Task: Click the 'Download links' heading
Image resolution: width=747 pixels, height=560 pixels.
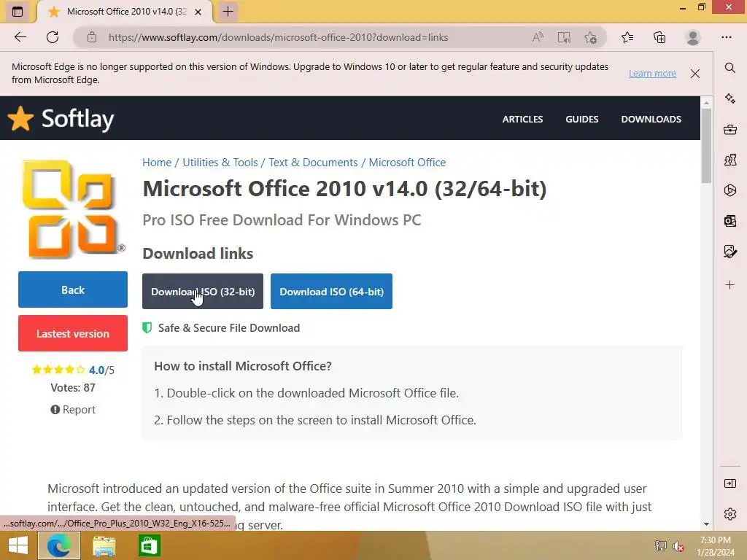Action: click(198, 253)
